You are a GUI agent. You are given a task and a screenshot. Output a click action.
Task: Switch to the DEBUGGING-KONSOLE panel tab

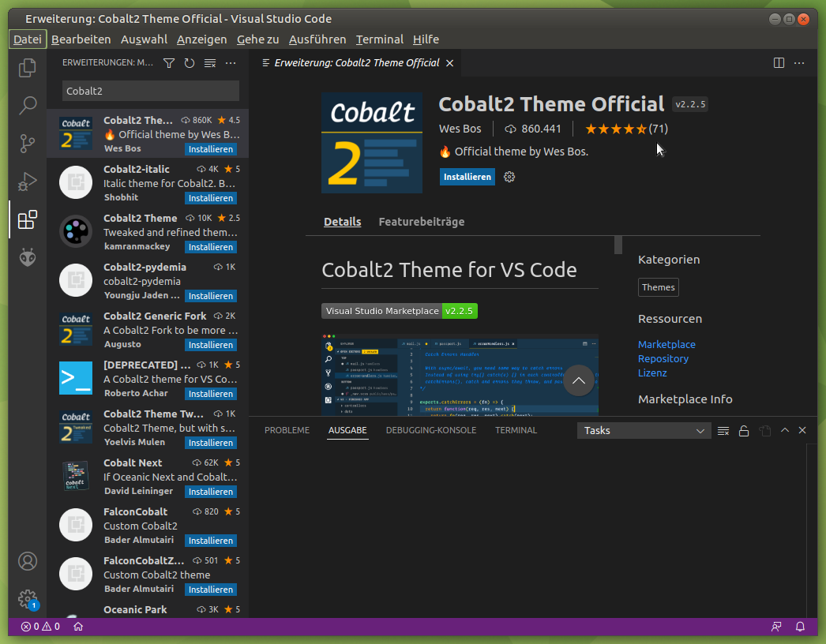(431, 430)
